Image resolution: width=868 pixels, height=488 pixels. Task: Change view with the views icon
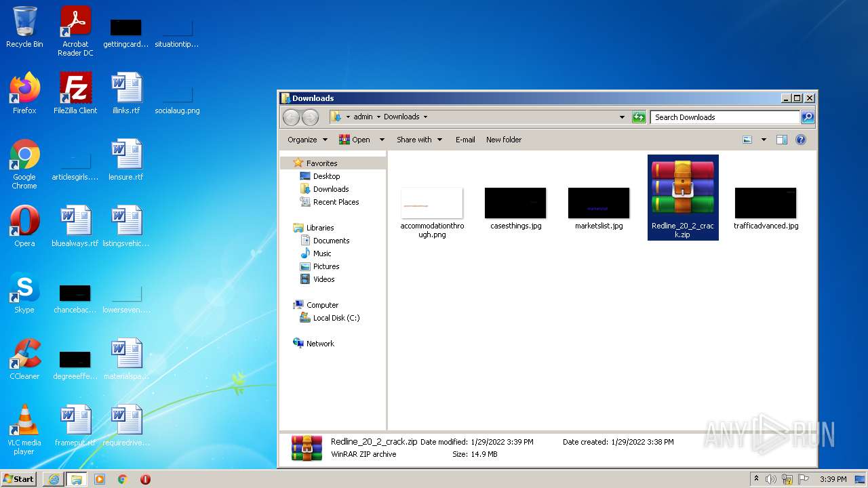(747, 140)
